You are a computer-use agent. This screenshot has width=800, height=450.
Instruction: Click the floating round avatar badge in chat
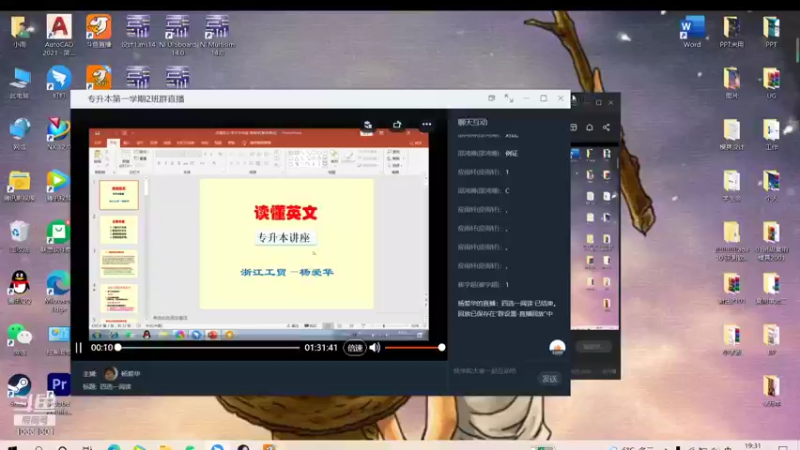557,347
